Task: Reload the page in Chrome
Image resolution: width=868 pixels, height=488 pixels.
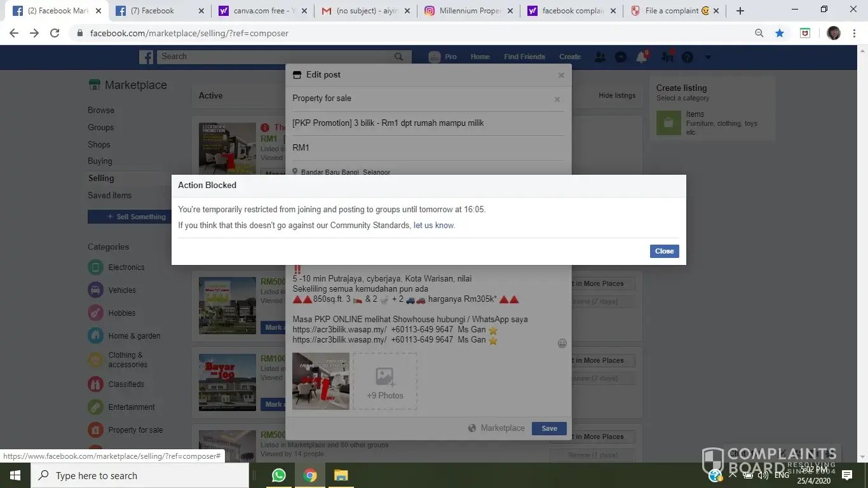Action: 55,33
